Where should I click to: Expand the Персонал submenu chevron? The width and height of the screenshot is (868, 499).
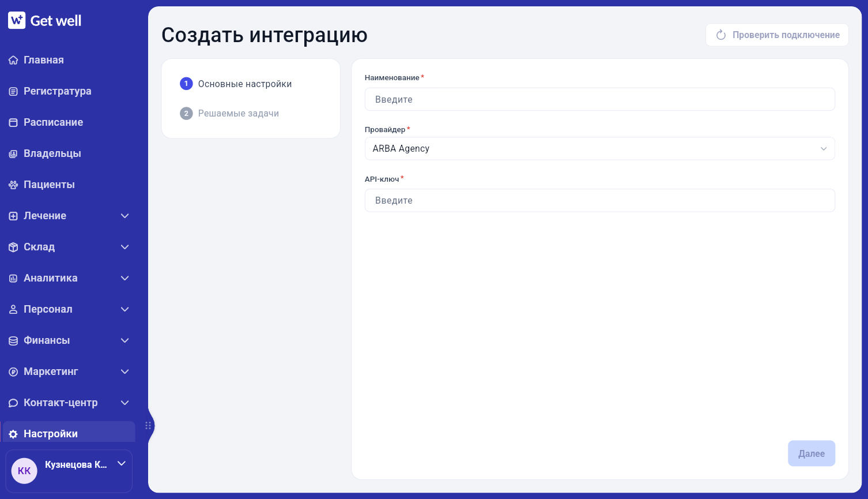pyautogui.click(x=125, y=309)
